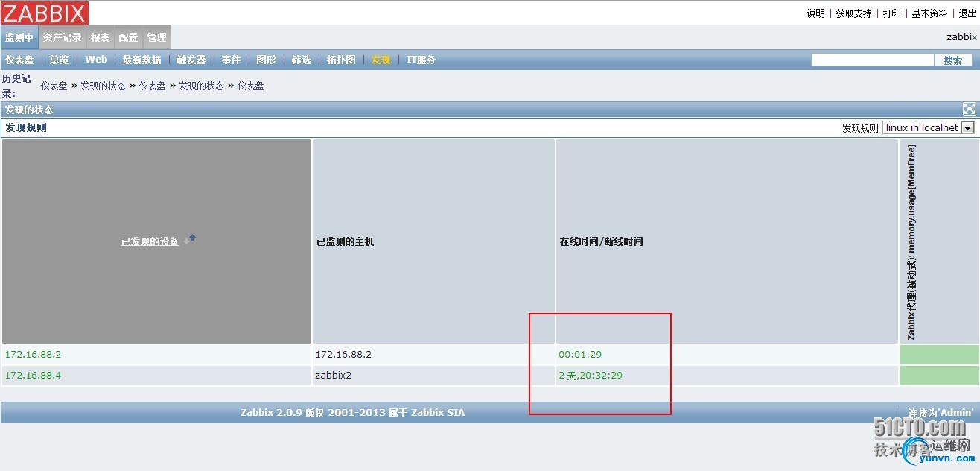Viewport: 980px width, 471px height.
Task: Go to 拓扑图 submenu item
Action: coord(341,60)
